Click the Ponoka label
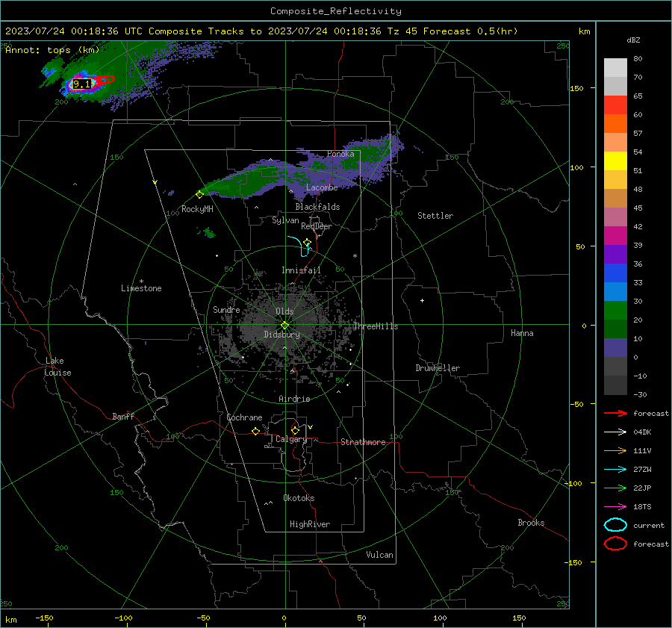The image size is (672, 628). pyautogui.click(x=340, y=154)
